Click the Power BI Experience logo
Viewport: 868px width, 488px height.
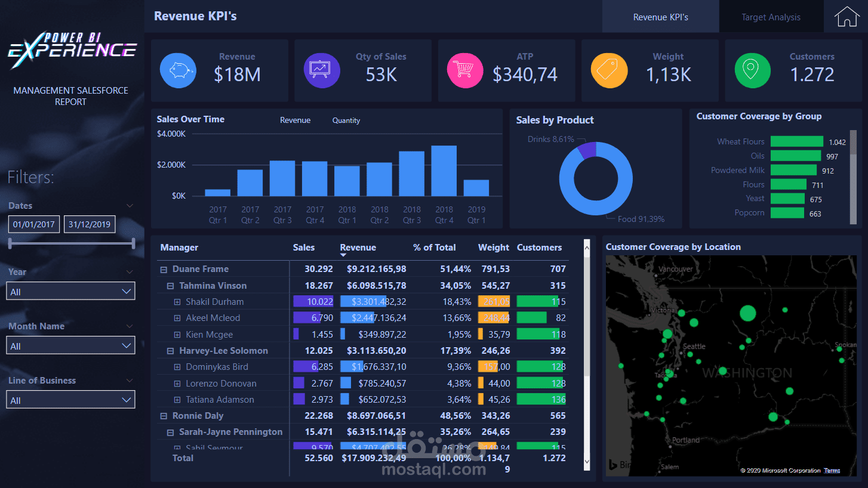point(72,50)
